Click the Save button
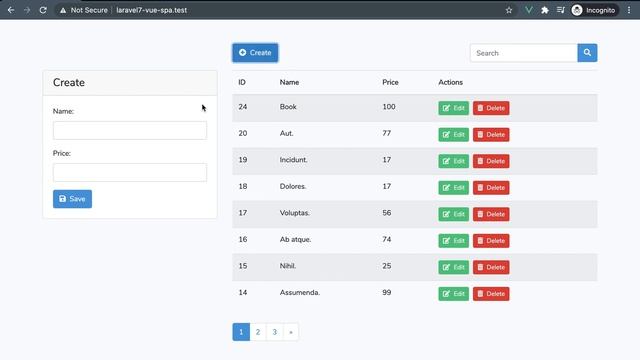 pos(72,199)
